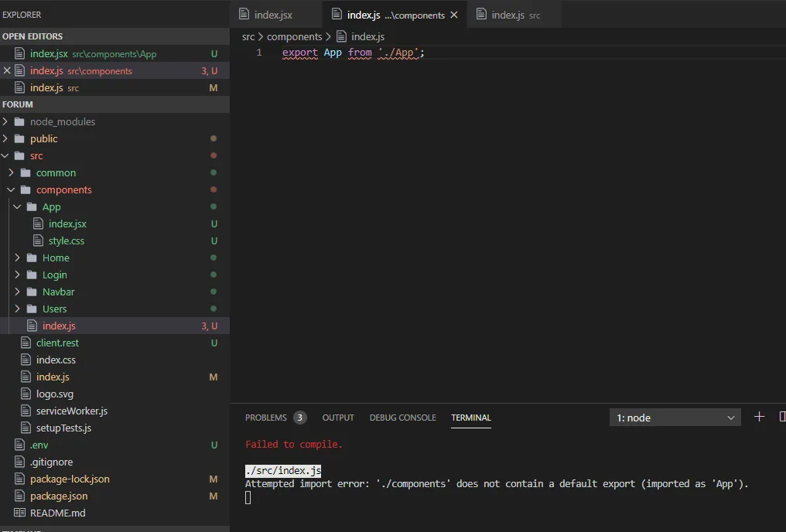
Task: Open the PROBLEMS panel tab
Action: (265, 418)
